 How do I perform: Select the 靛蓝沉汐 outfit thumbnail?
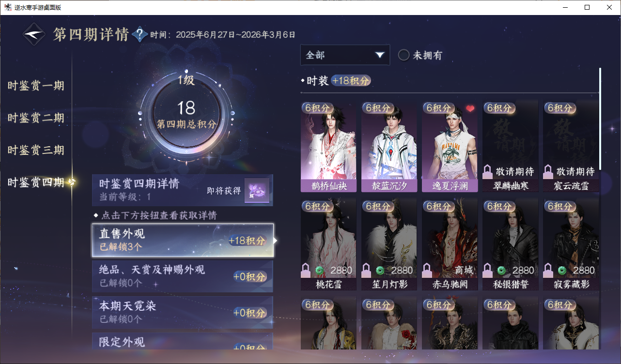[389, 147]
